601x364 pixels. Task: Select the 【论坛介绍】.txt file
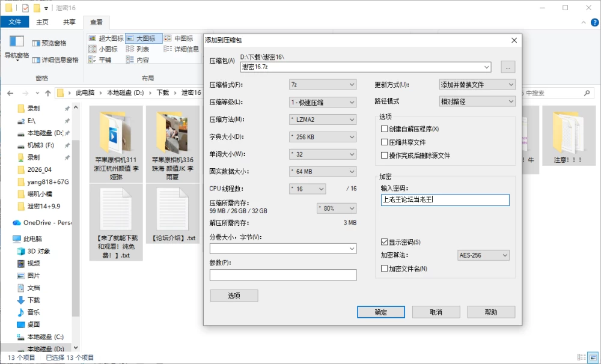tap(172, 214)
